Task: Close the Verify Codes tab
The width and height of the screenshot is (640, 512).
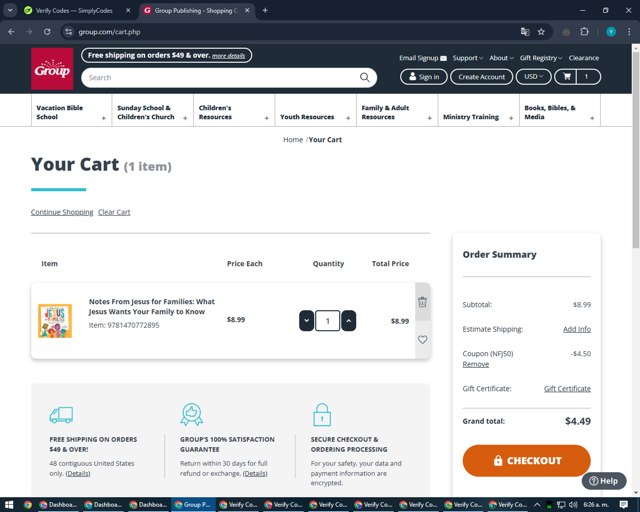Action: pos(128,11)
